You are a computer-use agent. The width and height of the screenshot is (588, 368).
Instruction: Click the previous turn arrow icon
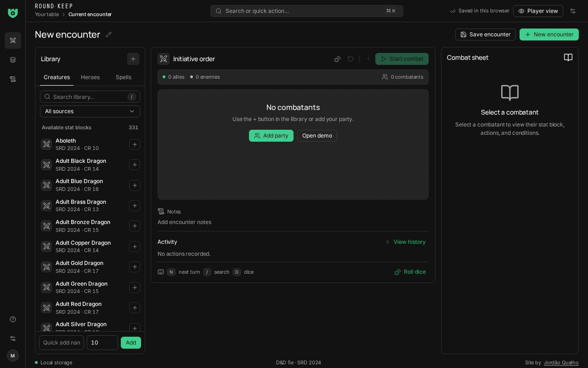pyautogui.click(x=368, y=59)
